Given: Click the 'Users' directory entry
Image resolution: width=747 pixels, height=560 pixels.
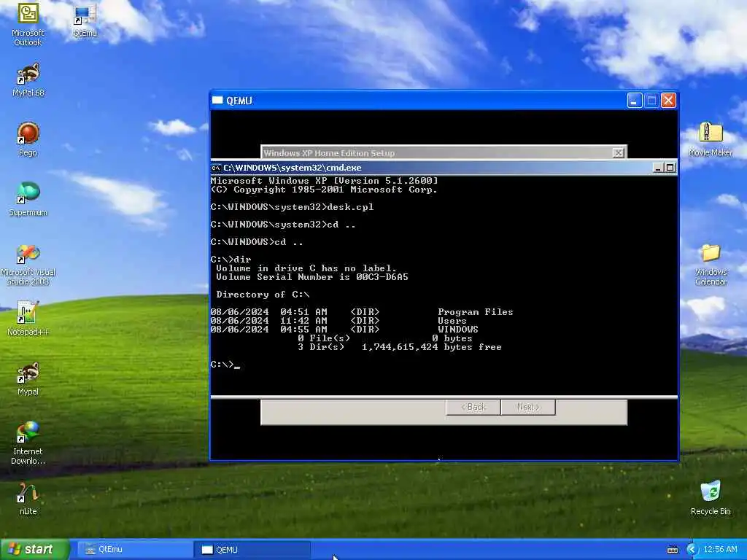Looking at the screenshot, I should click(452, 321).
